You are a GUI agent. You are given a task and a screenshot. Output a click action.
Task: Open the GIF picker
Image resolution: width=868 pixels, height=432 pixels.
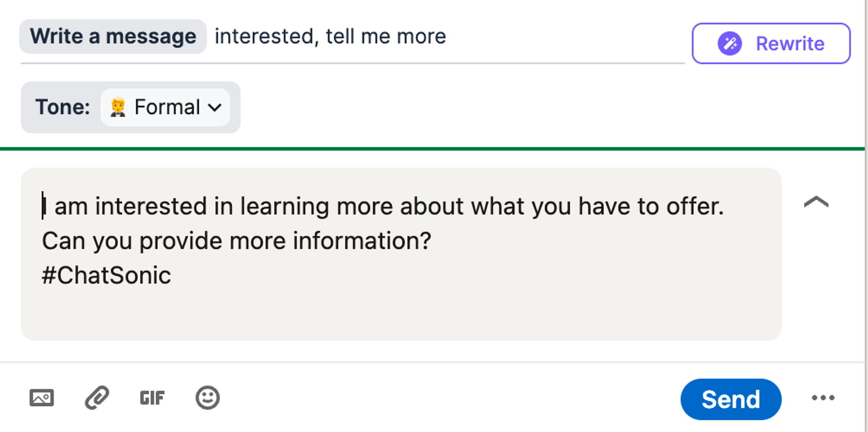click(x=151, y=398)
